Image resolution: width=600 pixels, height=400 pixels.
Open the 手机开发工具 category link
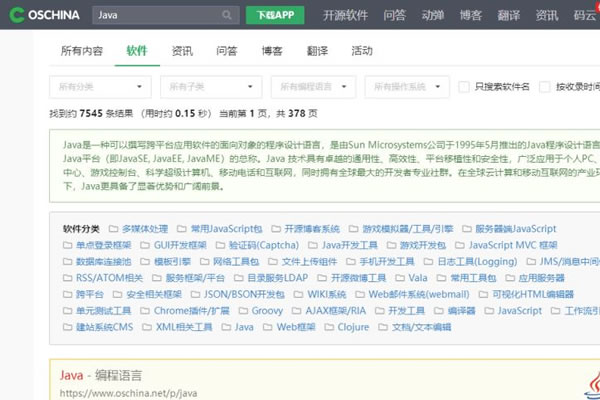coord(387,261)
